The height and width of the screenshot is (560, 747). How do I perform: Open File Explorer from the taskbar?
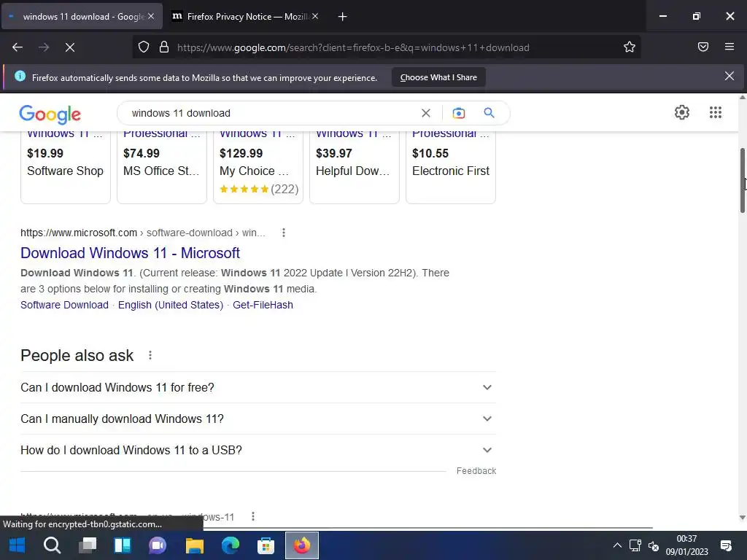click(x=194, y=545)
